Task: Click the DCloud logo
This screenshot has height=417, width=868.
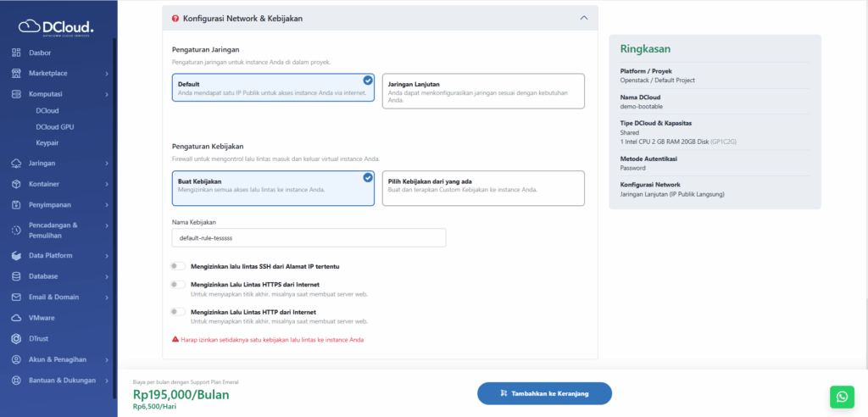Action: (x=56, y=27)
